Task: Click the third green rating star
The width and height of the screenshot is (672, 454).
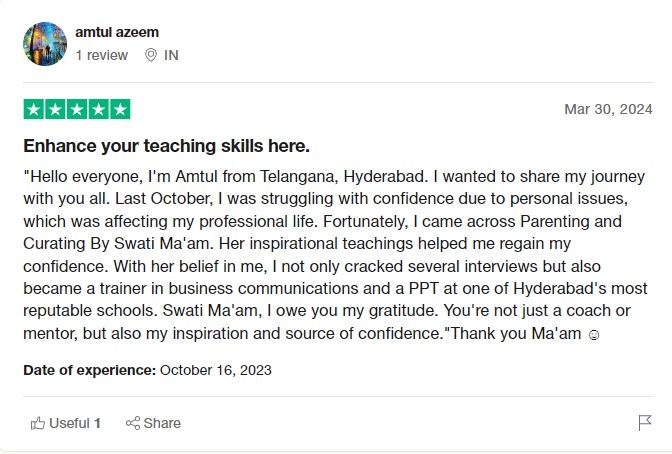Action: coord(77,109)
